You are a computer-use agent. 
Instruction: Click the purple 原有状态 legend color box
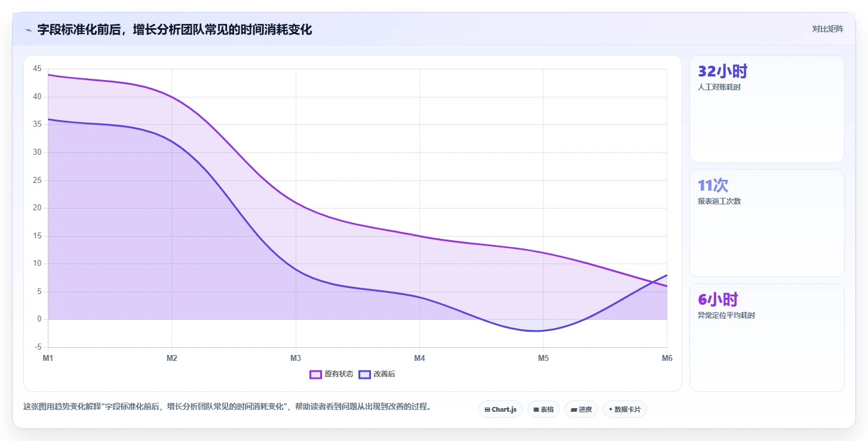point(315,374)
